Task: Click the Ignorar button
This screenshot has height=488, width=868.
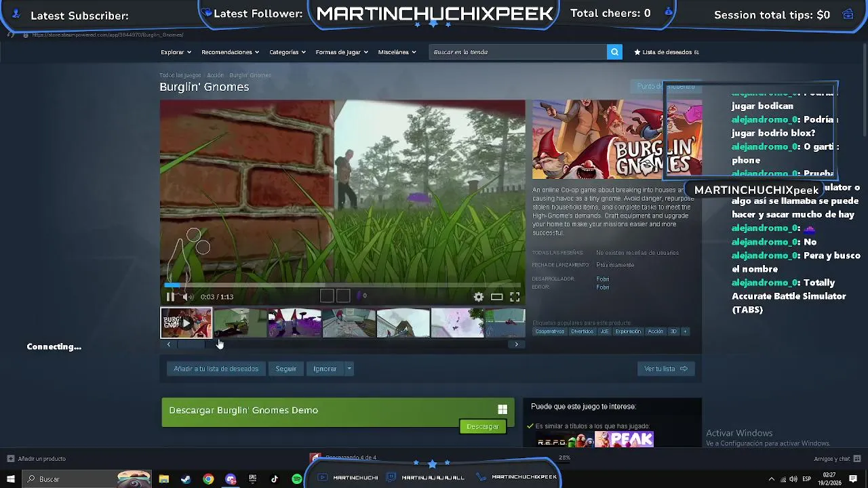Action: [325, 369]
